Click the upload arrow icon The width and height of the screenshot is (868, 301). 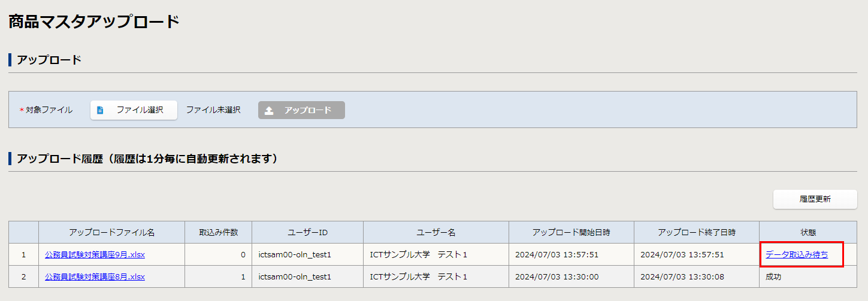coord(269,110)
